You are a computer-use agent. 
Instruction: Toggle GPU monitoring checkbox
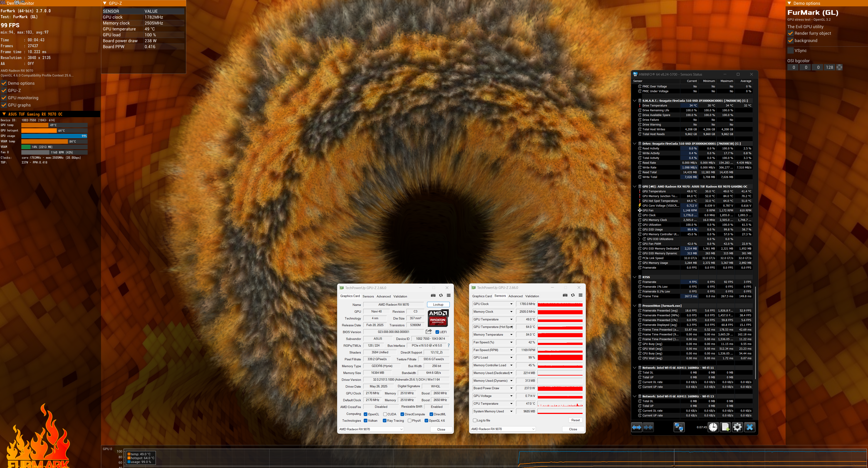pos(4,98)
